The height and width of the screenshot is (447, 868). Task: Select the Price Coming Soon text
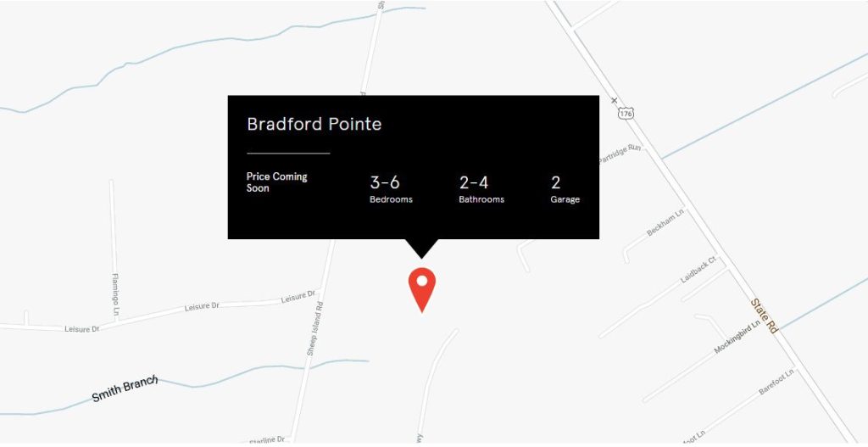pyautogui.click(x=276, y=182)
